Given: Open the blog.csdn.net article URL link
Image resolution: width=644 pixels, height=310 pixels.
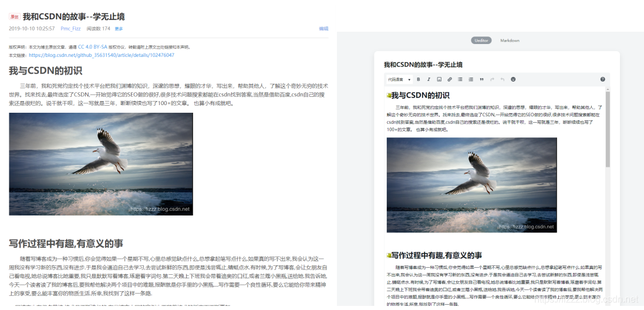Looking at the screenshot, I should tap(102, 55).
